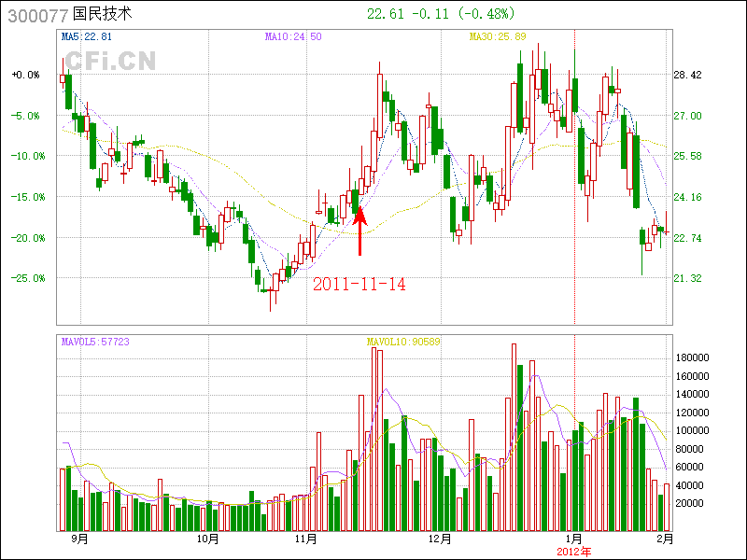Select the MA10:24.50 indicator label
This screenshot has height=560, width=747.
[x=293, y=36]
